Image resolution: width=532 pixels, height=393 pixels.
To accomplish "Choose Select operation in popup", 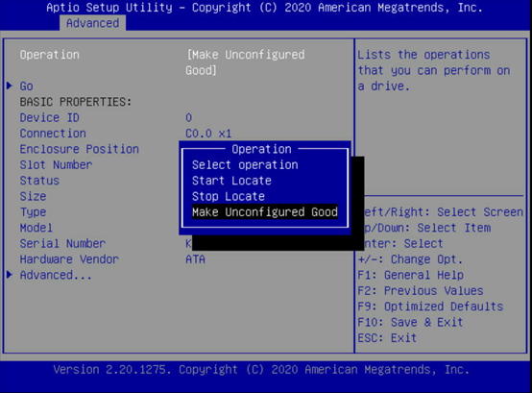I will (x=245, y=165).
